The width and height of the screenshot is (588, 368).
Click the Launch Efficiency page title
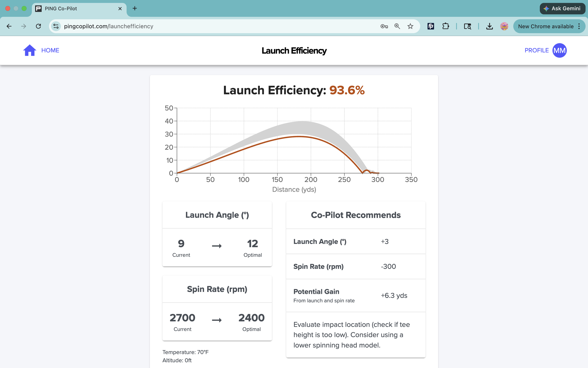(x=294, y=51)
